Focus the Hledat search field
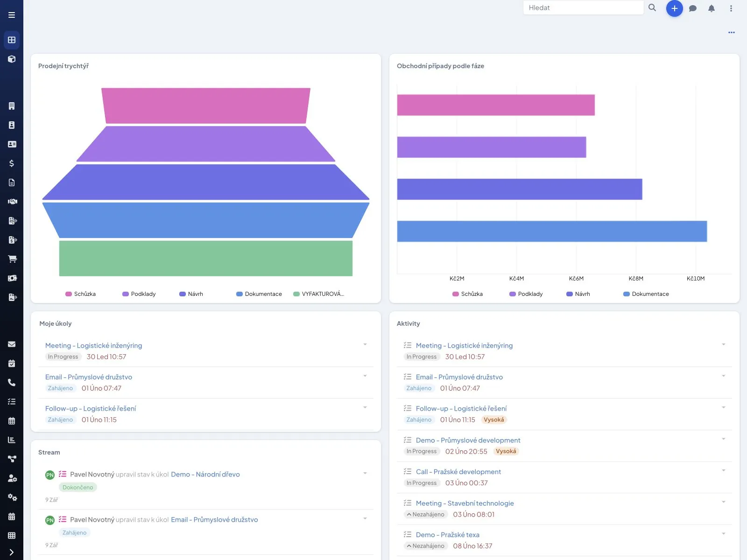Screen dimensions: 747x560 583,7
